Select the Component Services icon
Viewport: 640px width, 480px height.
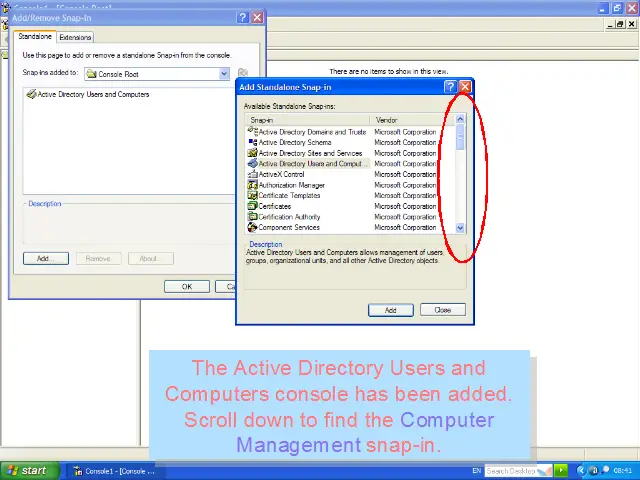[x=253, y=228]
